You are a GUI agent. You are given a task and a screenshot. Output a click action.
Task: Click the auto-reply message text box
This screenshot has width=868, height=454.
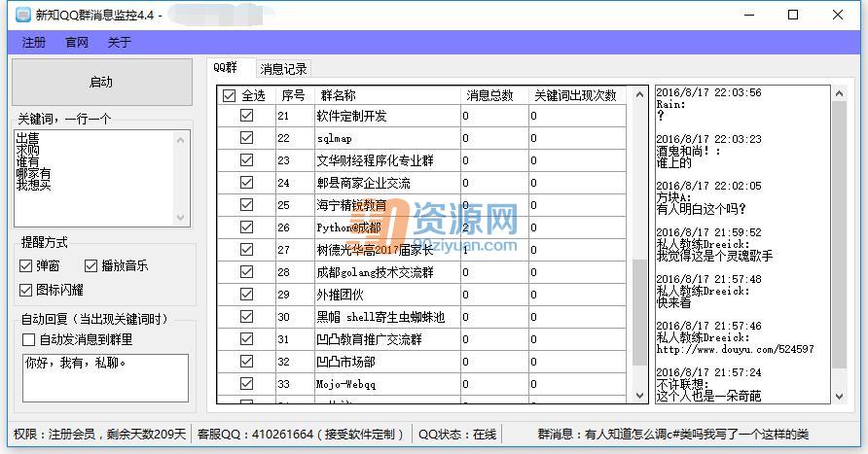click(x=105, y=378)
